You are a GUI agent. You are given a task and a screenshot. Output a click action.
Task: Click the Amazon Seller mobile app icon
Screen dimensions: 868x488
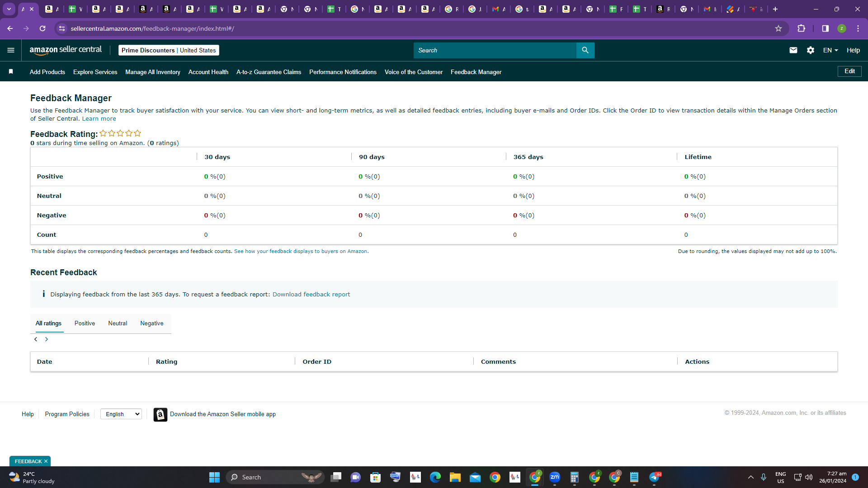160,414
